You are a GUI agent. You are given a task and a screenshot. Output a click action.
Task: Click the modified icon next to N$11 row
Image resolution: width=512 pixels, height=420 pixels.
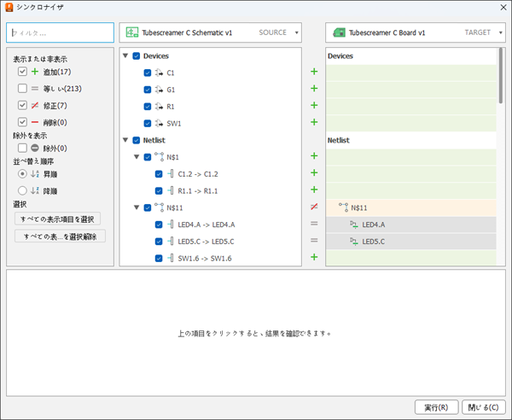coord(314,207)
